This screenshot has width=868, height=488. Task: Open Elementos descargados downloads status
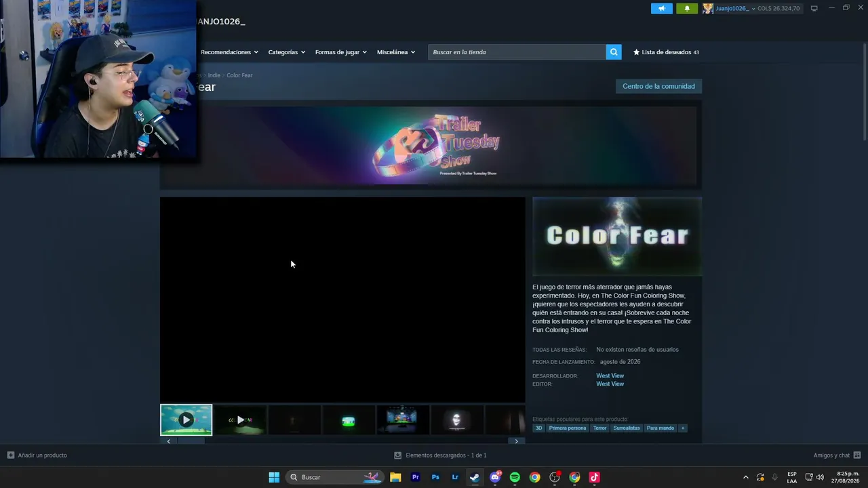pos(440,455)
